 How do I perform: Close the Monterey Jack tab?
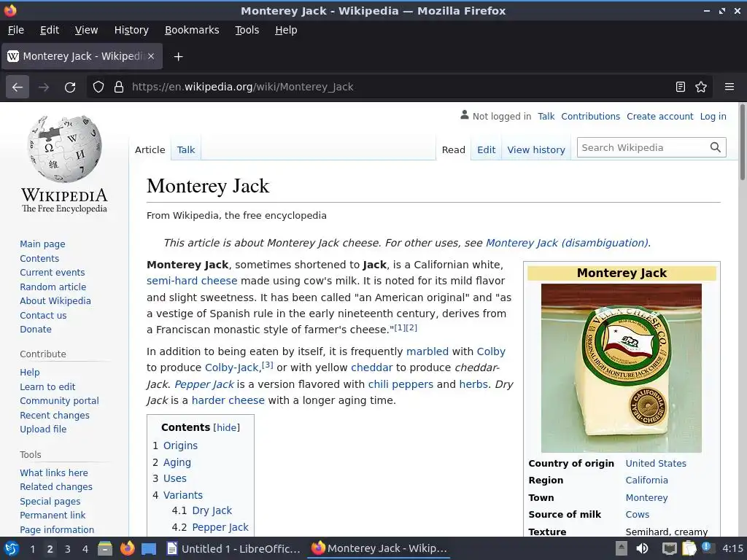[x=151, y=56]
